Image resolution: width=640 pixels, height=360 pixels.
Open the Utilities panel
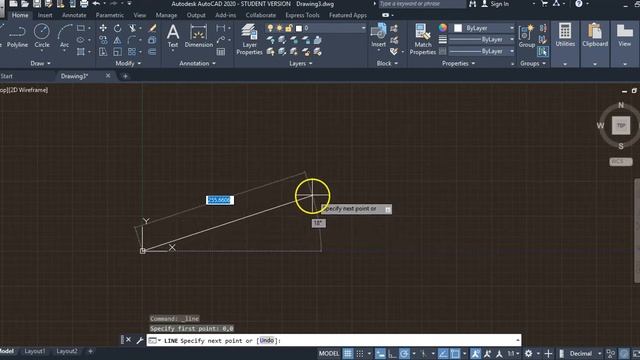pos(565,36)
